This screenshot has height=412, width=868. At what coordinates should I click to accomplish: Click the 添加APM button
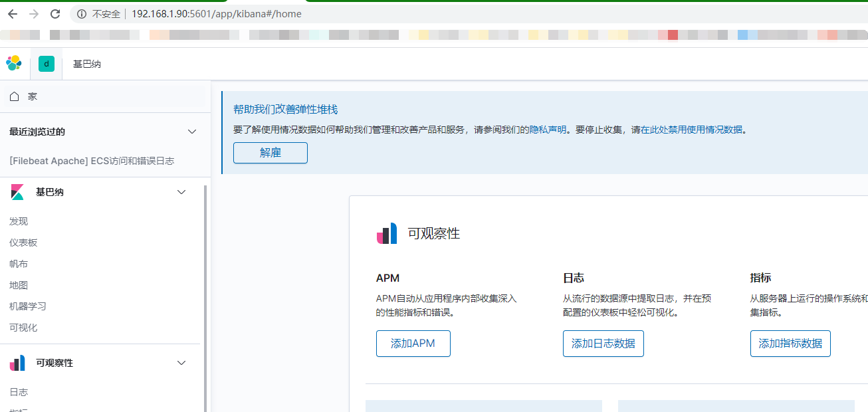click(413, 344)
